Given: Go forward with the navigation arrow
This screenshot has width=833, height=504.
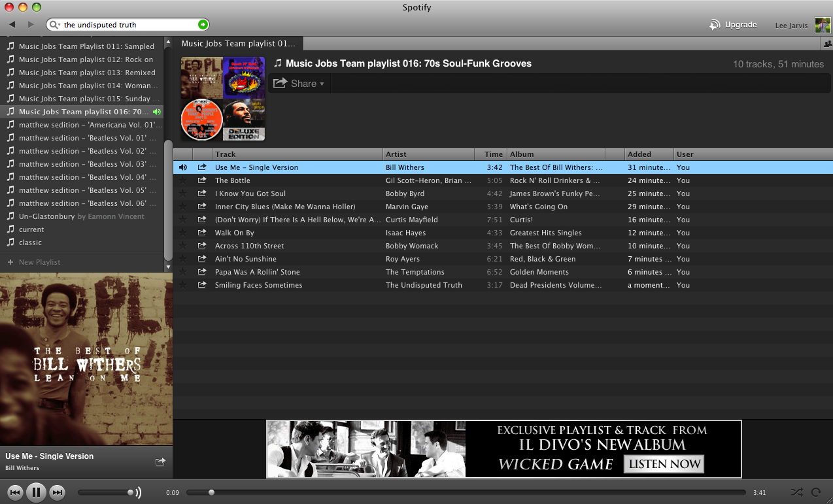Looking at the screenshot, I should (31, 24).
